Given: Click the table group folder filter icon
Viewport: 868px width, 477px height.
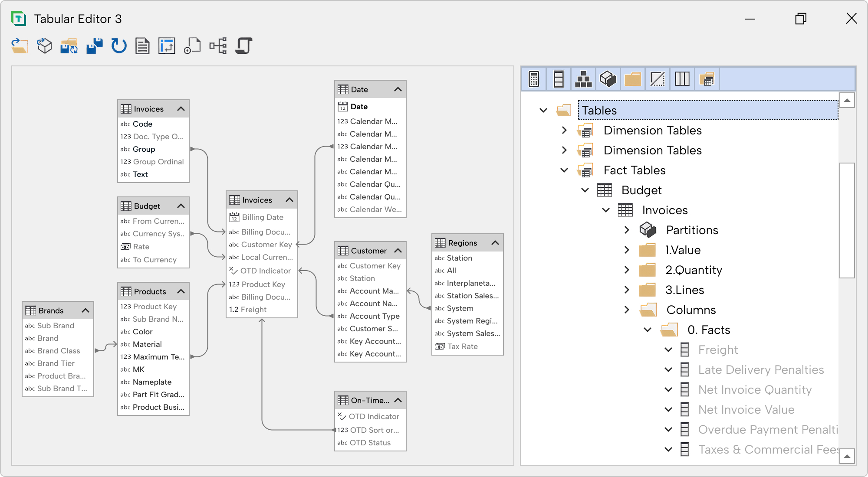Looking at the screenshot, I should (x=707, y=79).
